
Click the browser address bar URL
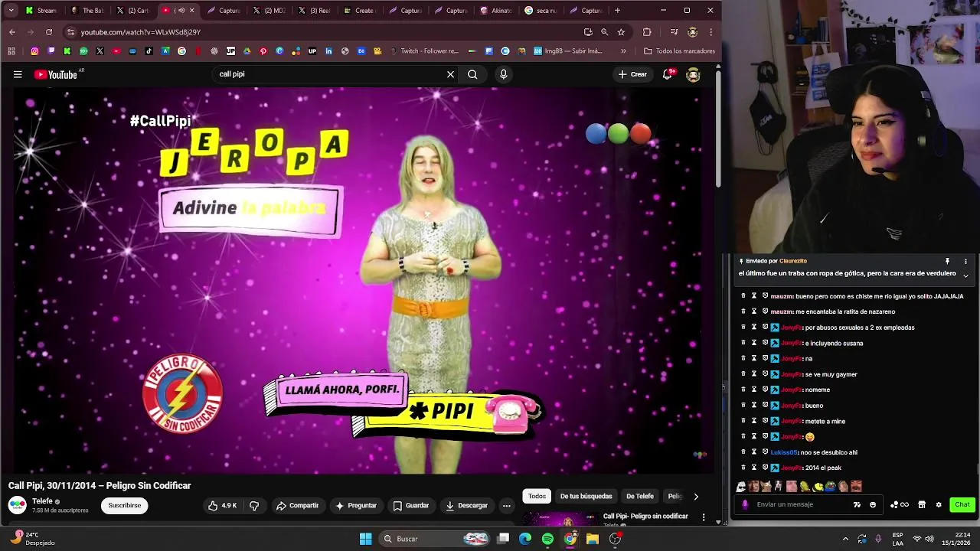[x=141, y=32]
